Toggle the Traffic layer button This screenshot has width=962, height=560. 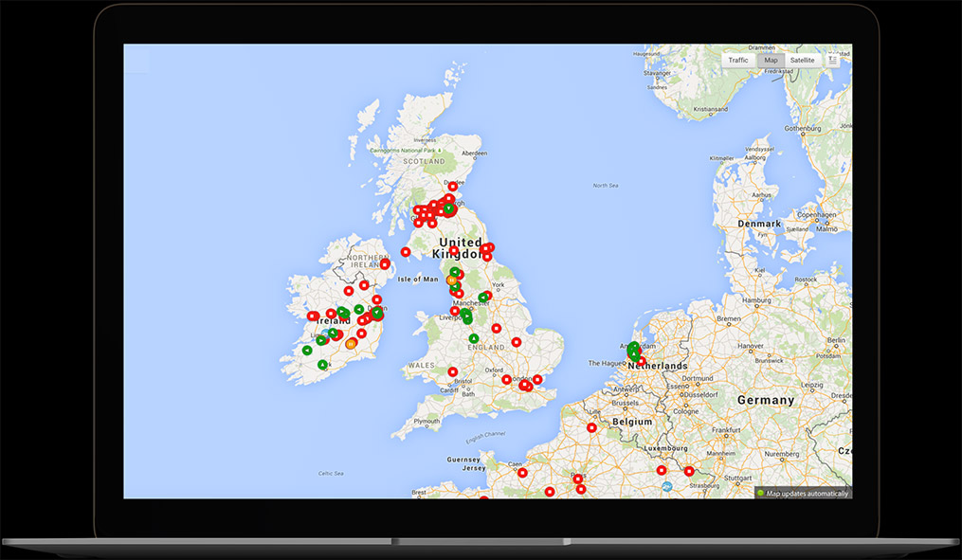click(x=738, y=60)
